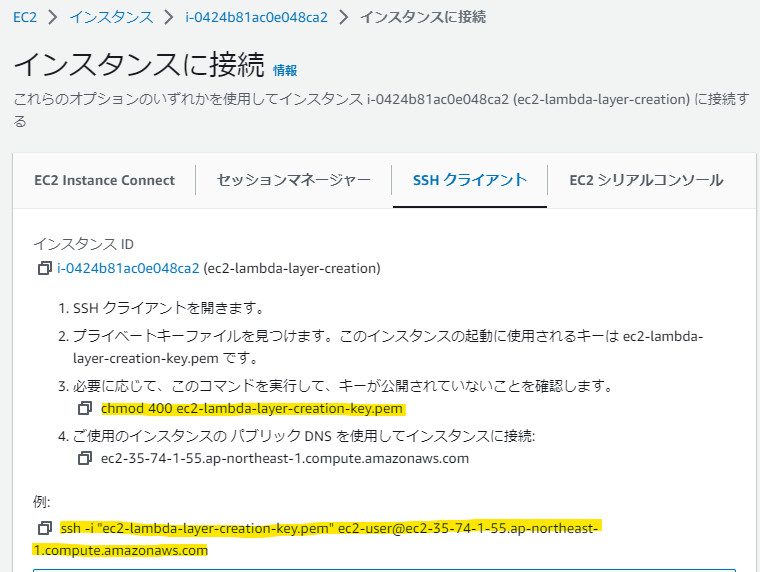760x572 pixels.
Task: Copy the chmod 400 command
Action: tap(85, 408)
